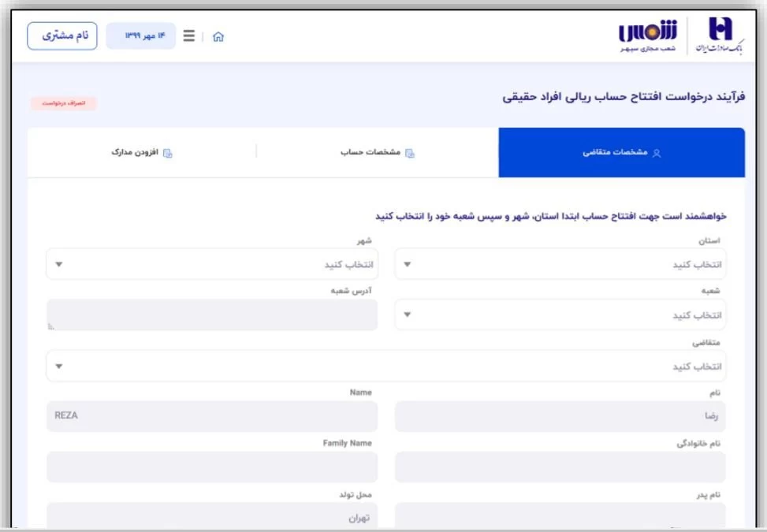The width and height of the screenshot is (767, 532).
Task: Click the document icon beside مشخصات حساب
Action: (x=410, y=153)
